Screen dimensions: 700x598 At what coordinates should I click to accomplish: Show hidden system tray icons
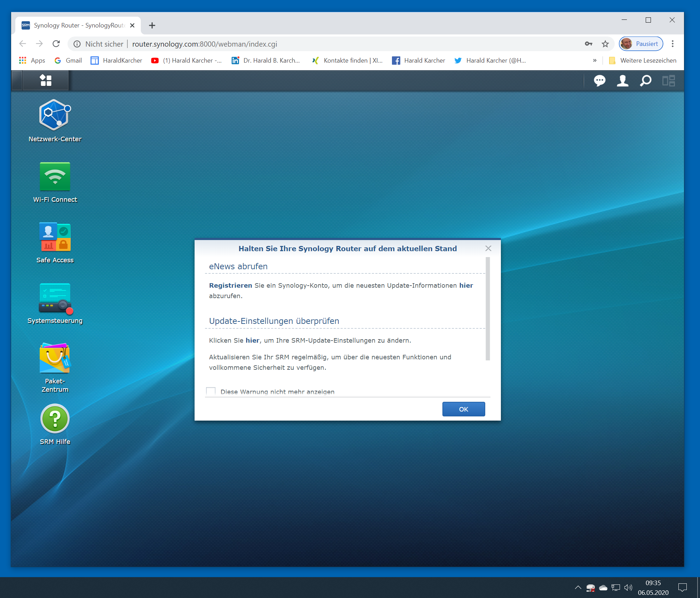click(578, 588)
